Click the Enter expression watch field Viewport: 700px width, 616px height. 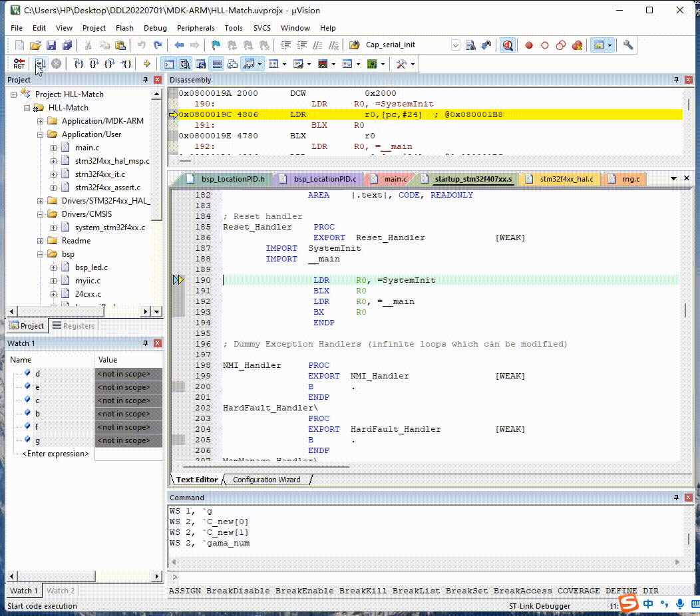click(x=56, y=454)
